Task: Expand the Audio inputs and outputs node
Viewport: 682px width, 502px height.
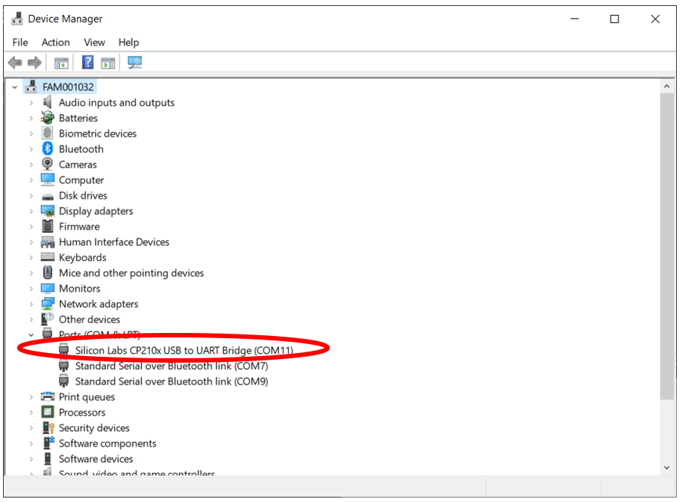Action: (31, 103)
